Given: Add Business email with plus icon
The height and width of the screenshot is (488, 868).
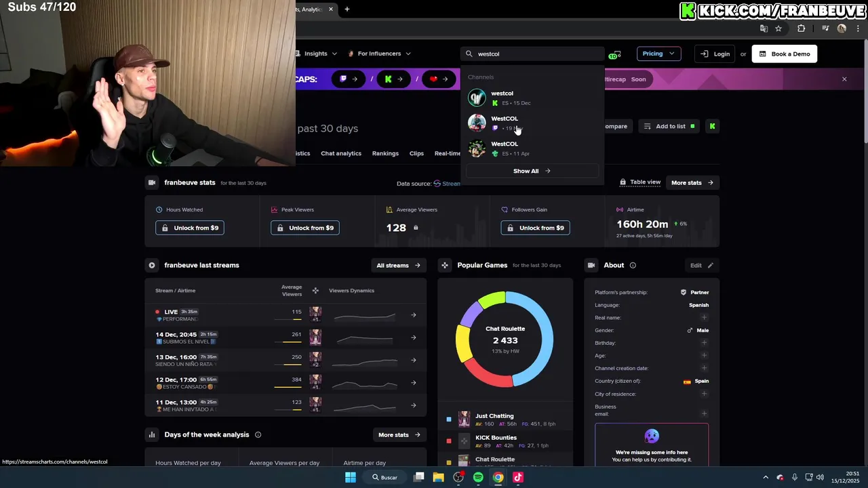Looking at the screenshot, I should (704, 413).
